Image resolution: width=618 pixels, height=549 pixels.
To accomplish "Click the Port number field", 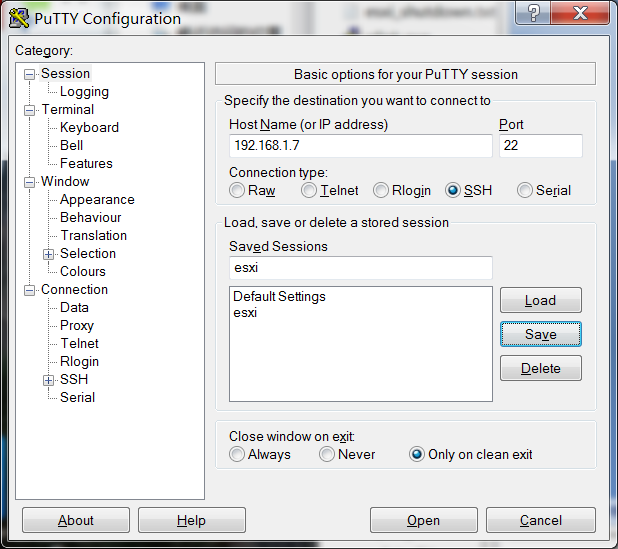I will click(540, 146).
